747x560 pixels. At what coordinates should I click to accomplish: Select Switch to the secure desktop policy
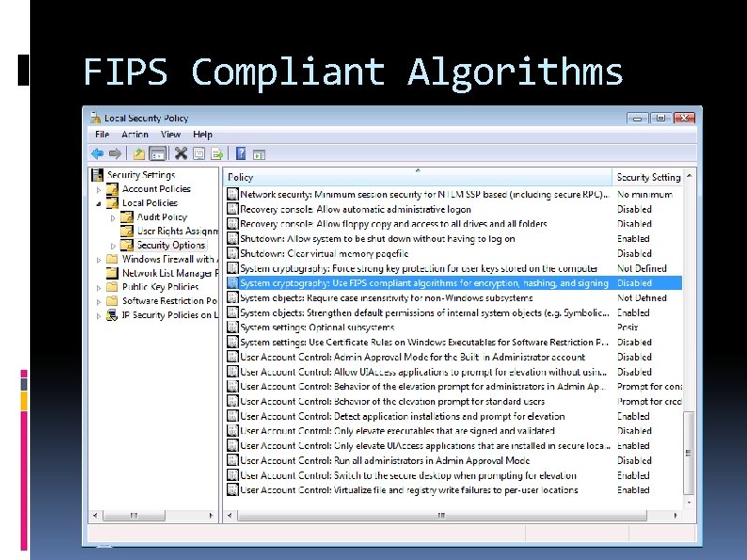coord(454,475)
